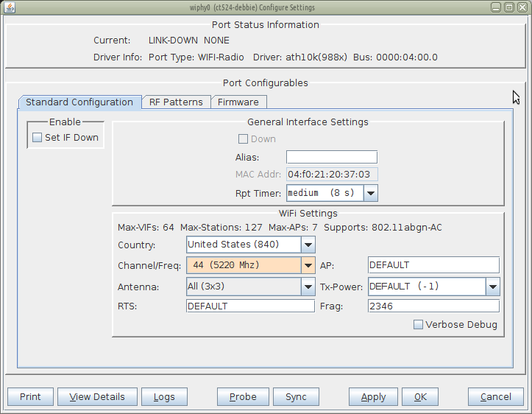Open the Firmware tab
Viewport: 532px width, 414px height.
(238, 102)
